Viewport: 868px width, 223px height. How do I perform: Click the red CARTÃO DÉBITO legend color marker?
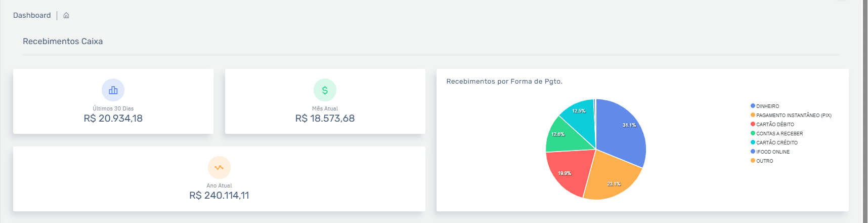tap(753, 124)
